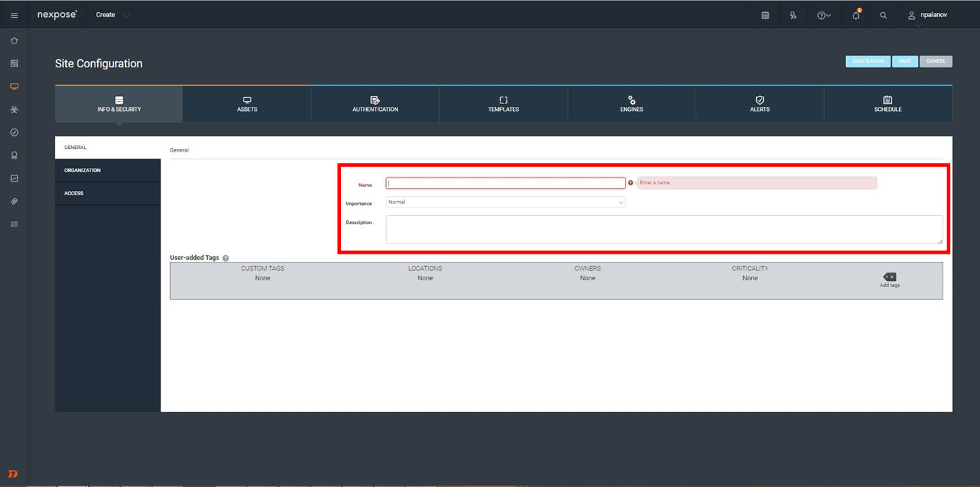This screenshot has width=980, height=487.
Task: Click the Add tags icon
Action: coord(889,278)
